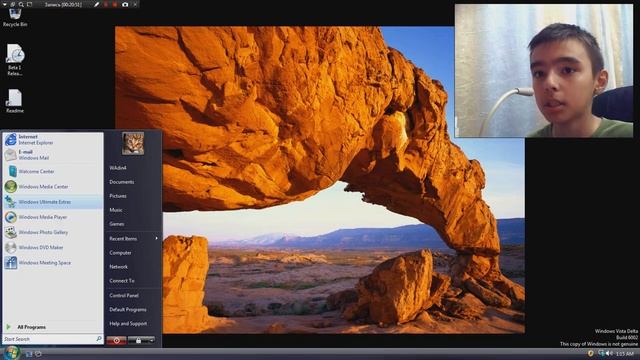
Task: Click the Windows Meeting Space icon
Action: (11, 262)
